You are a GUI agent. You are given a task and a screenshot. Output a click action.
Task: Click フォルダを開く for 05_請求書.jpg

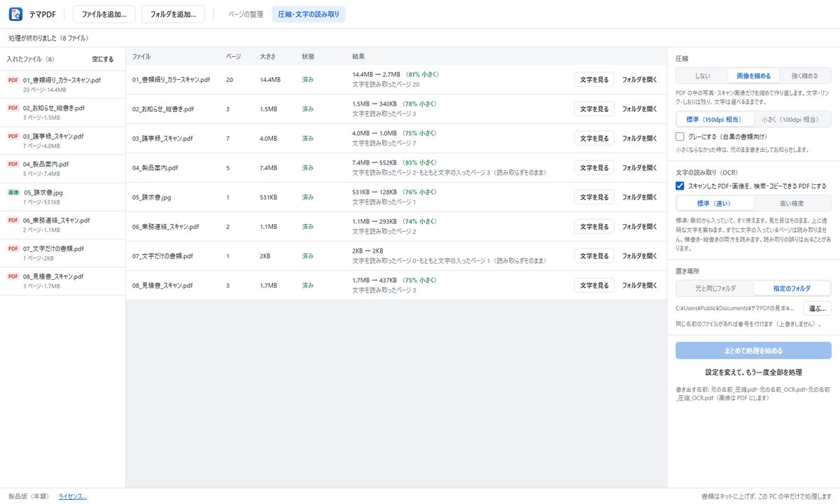[x=640, y=197]
